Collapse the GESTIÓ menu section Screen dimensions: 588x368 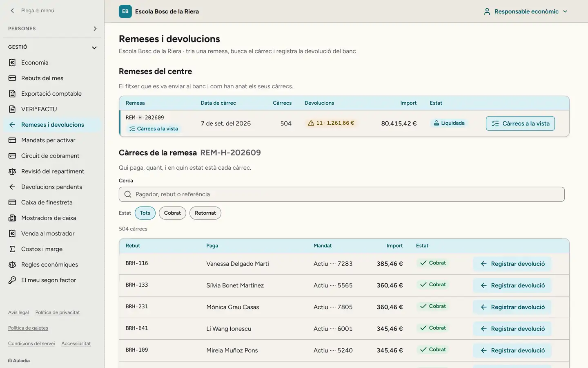click(52, 47)
